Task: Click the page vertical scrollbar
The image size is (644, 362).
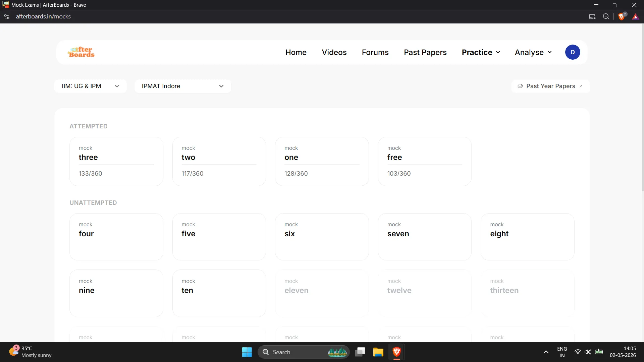Action: [643, 107]
